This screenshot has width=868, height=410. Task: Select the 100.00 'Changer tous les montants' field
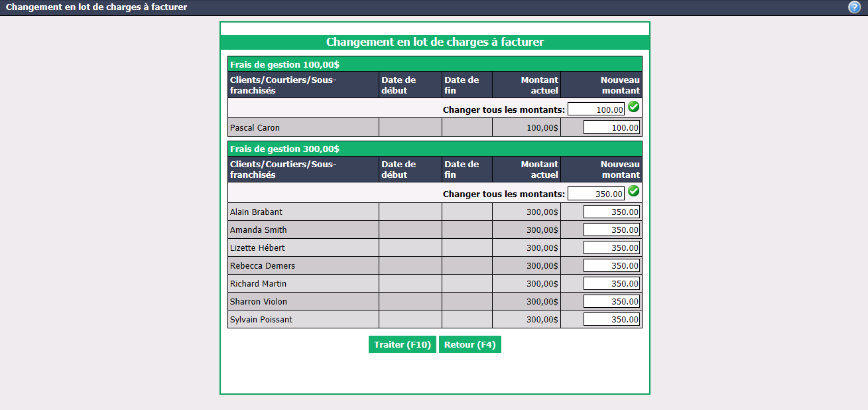(596, 109)
